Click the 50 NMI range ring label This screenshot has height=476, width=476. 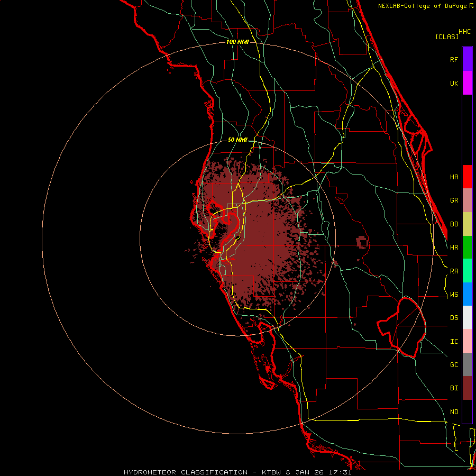(237, 140)
